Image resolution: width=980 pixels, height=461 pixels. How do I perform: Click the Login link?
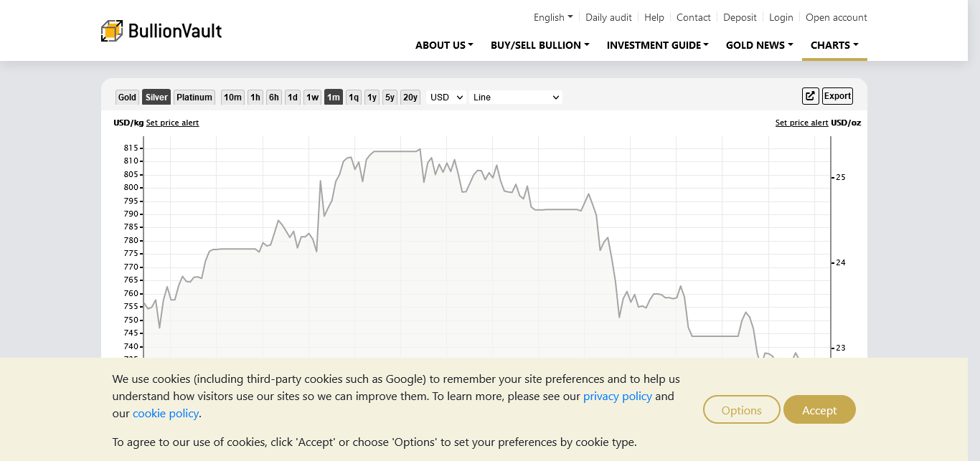[x=781, y=17]
